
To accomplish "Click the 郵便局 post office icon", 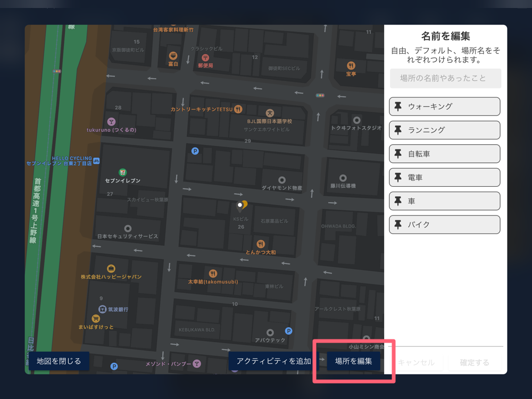I will pos(205,57).
